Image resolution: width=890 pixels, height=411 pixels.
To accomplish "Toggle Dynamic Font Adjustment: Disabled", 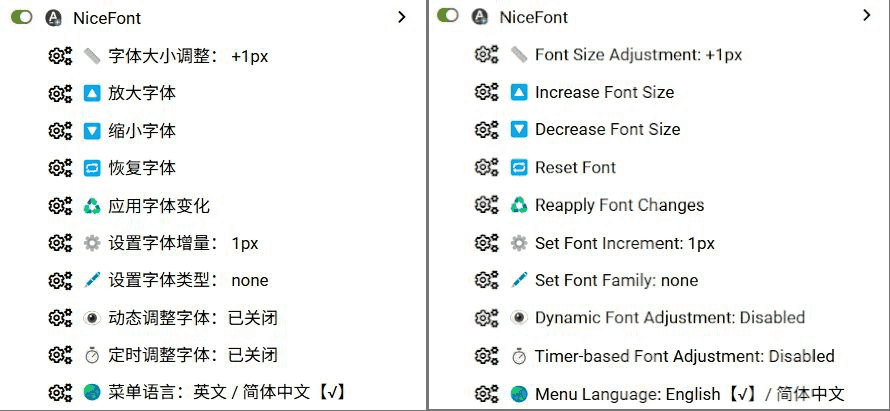I will (669, 318).
